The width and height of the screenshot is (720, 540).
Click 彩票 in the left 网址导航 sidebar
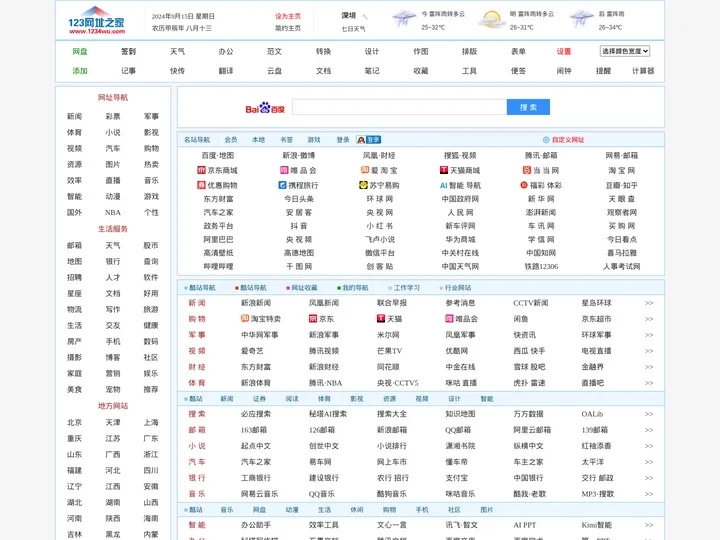click(x=112, y=117)
